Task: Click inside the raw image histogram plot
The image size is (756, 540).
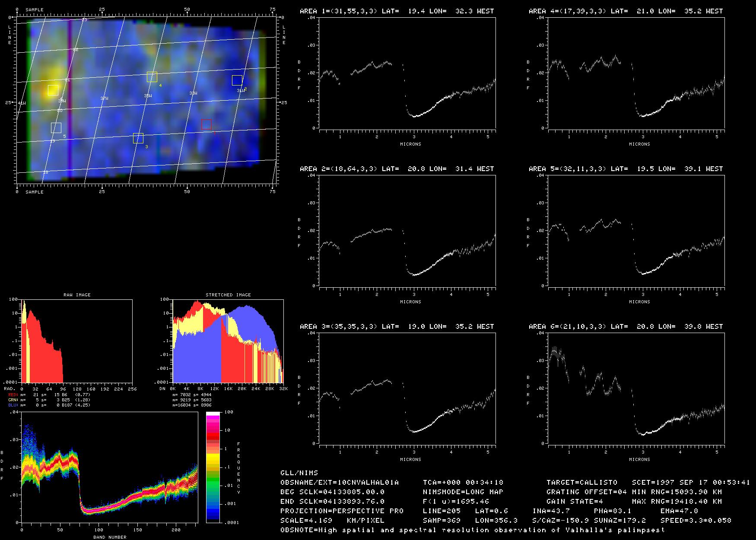Action: (77, 341)
